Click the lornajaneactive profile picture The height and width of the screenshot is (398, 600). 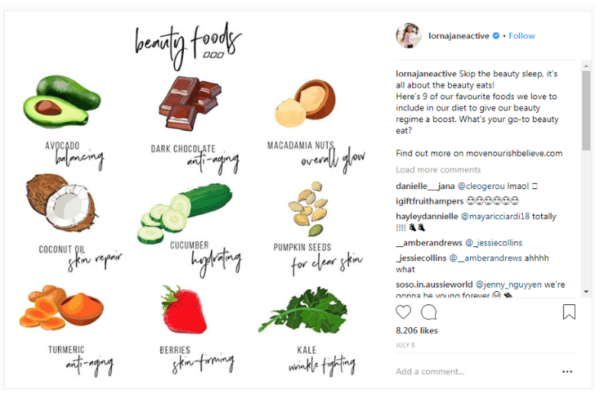point(408,36)
